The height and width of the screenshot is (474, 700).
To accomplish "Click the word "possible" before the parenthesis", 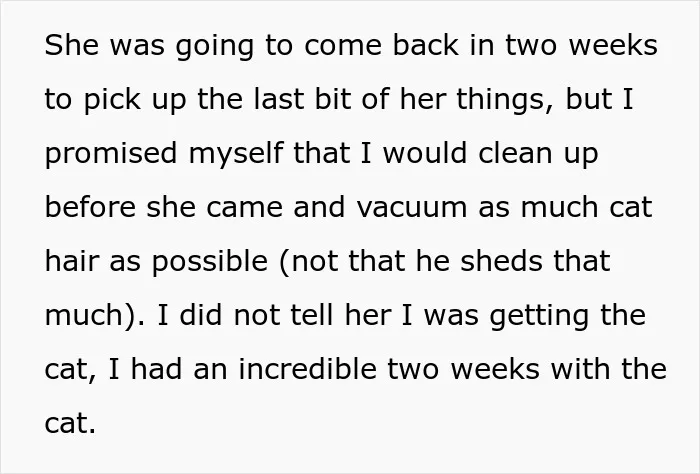I will pos(210,262).
